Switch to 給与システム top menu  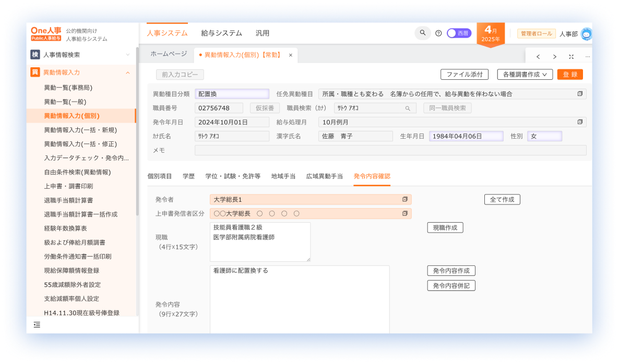[x=221, y=33]
